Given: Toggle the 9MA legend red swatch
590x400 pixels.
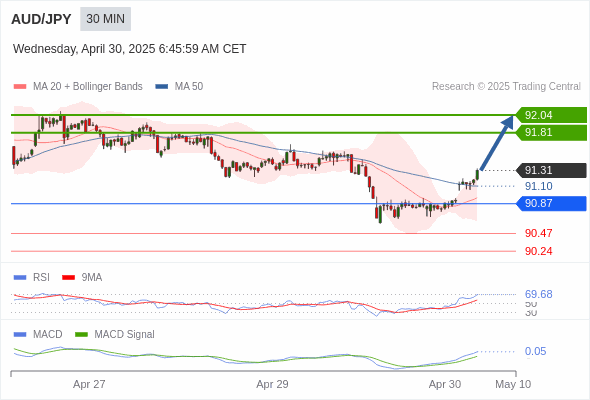Looking at the screenshot, I should pos(68,278).
